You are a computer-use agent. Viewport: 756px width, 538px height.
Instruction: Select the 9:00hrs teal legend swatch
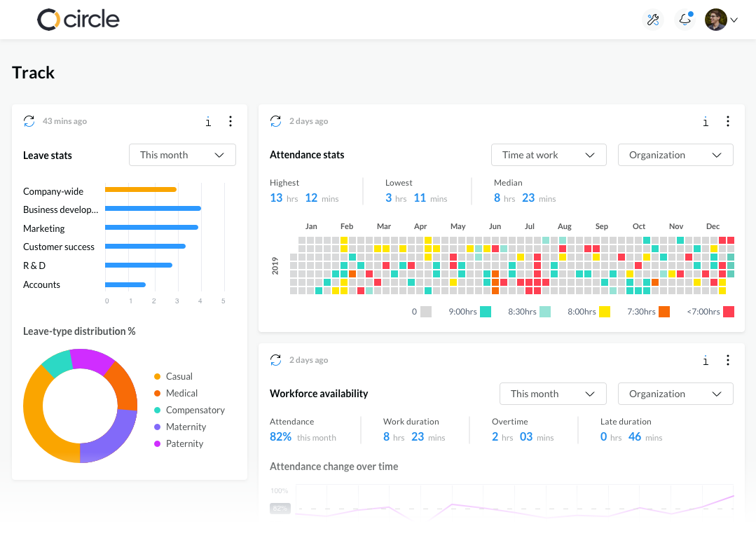486,312
